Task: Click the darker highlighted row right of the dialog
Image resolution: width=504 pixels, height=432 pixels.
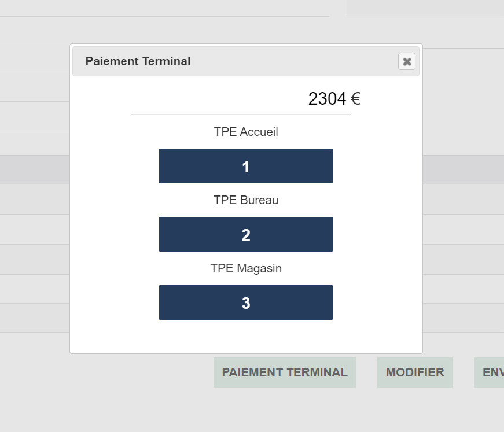Action: (x=463, y=169)
